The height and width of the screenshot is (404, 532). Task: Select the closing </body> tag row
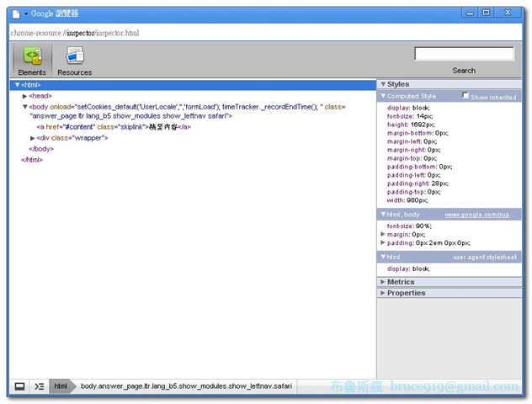(x=41, y=149)
